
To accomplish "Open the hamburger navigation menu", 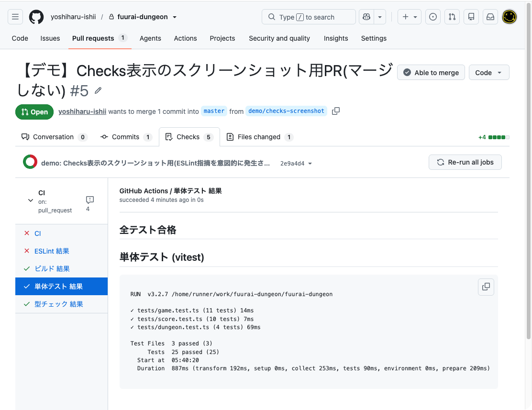I will tap(15, 17).
